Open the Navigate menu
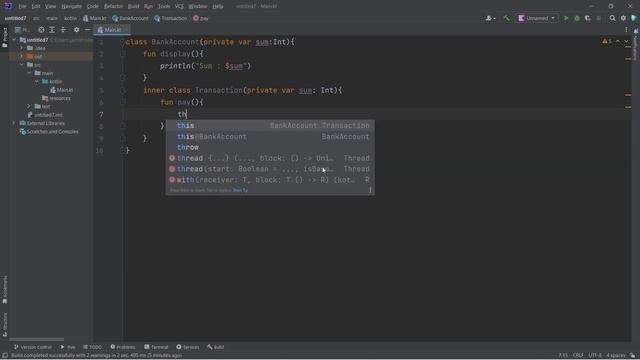The image size is (640, 360). pyautogui.click(x=71, y=6)
